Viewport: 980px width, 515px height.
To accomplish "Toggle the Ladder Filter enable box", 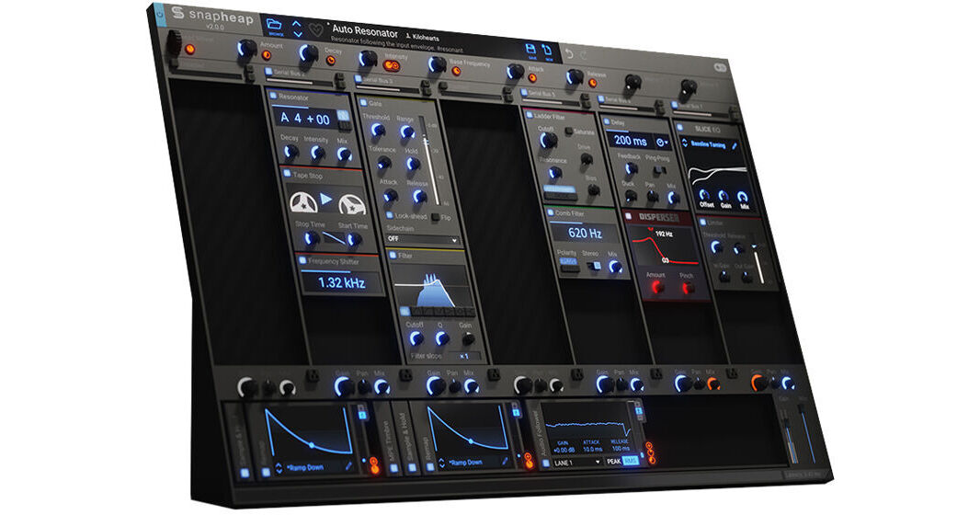I will (529, 116).
